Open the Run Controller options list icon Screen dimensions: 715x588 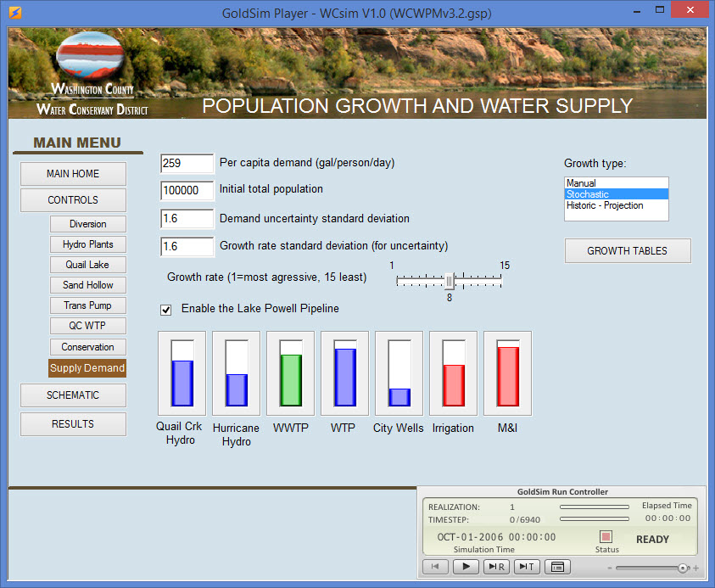click(557, 566)
